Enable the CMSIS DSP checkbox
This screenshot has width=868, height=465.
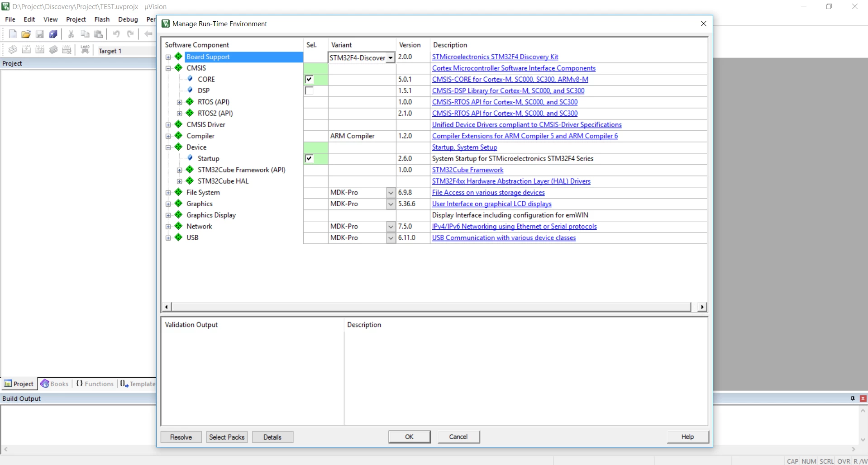tap(309, 90)
